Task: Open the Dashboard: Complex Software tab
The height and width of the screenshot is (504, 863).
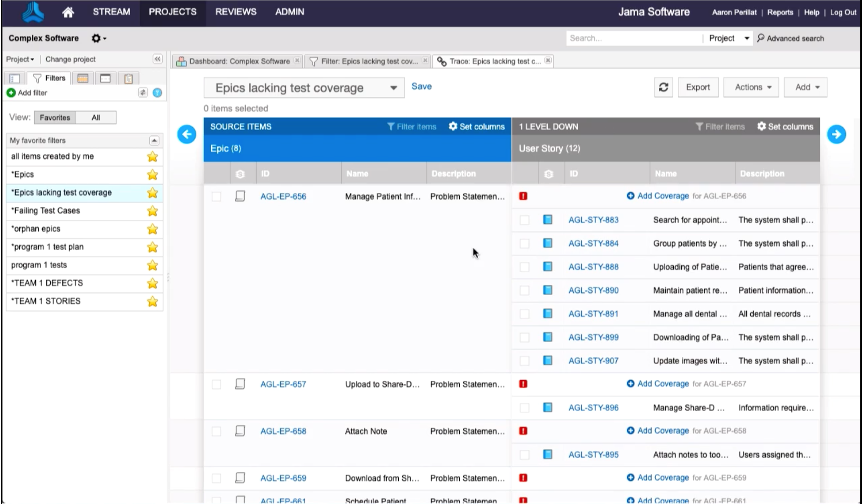Action: coord(239,61)
